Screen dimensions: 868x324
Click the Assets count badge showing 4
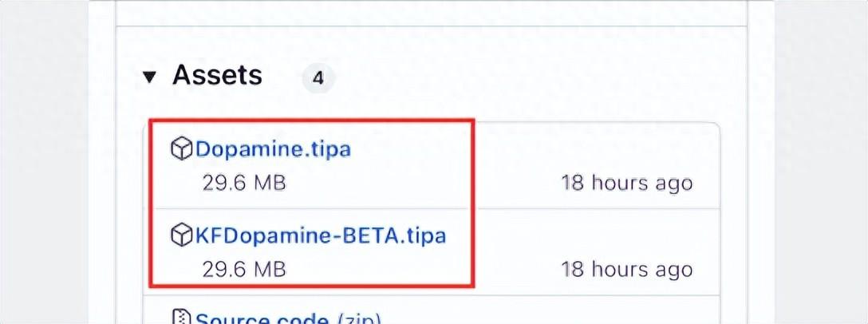[x=318, y=78]
